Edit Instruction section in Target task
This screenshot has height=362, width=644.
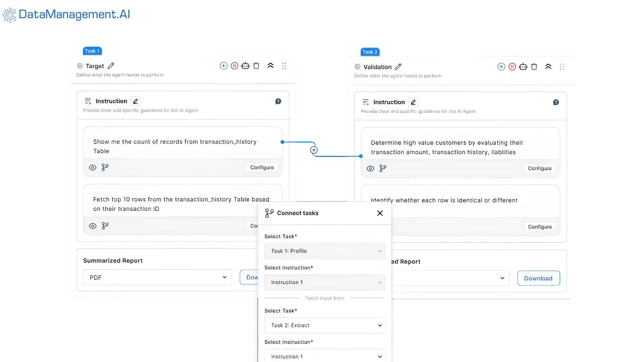(136, 101)
